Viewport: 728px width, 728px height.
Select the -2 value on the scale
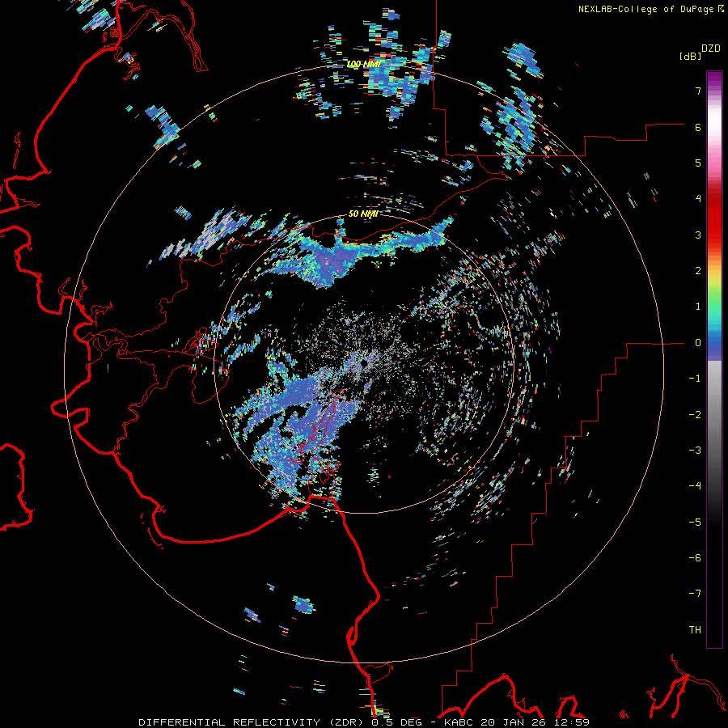pos(695,415)
